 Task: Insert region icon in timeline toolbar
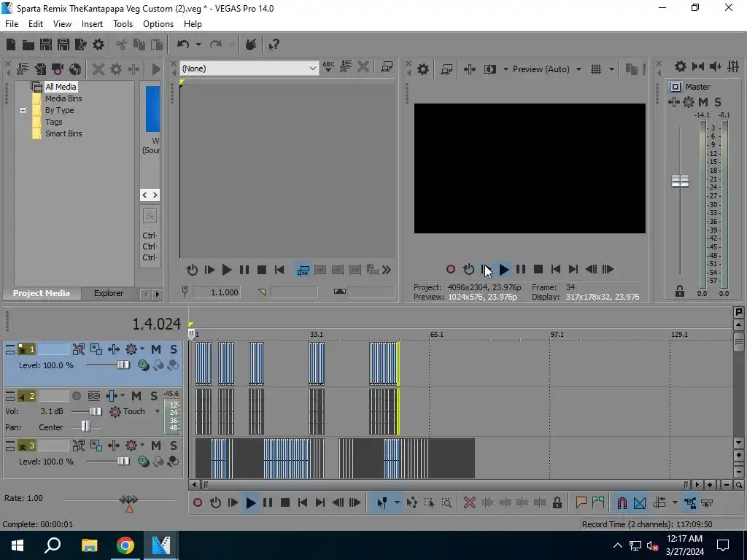598,503
